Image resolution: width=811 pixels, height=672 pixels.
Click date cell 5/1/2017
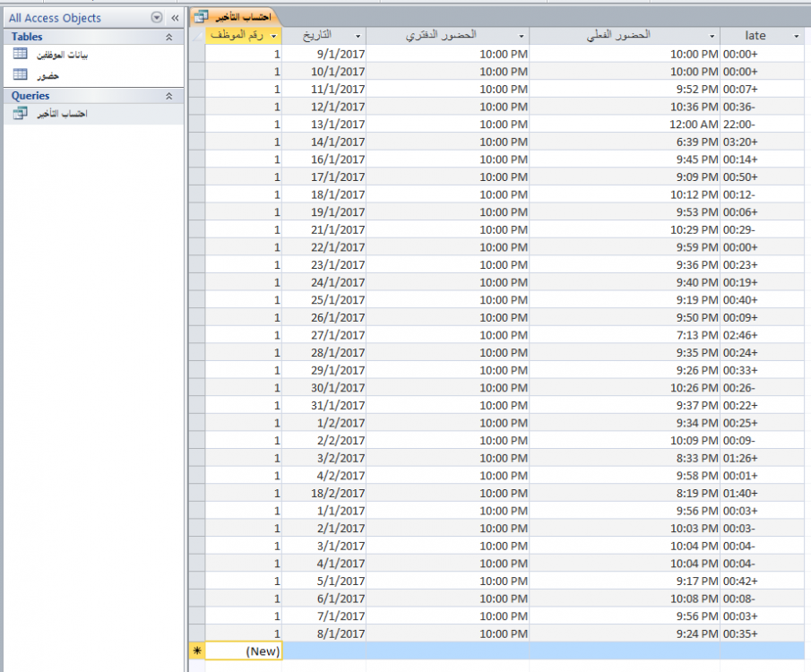[x=324, y=581]
